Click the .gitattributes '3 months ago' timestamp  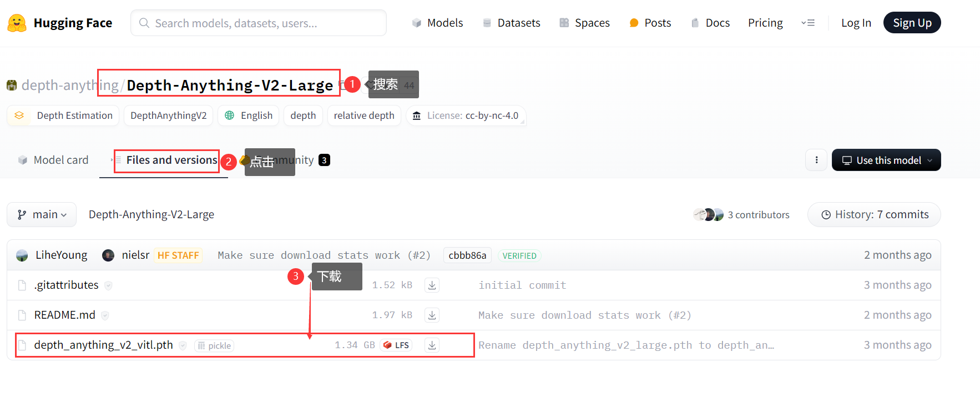pyautogui.click(x=897, y=285)
